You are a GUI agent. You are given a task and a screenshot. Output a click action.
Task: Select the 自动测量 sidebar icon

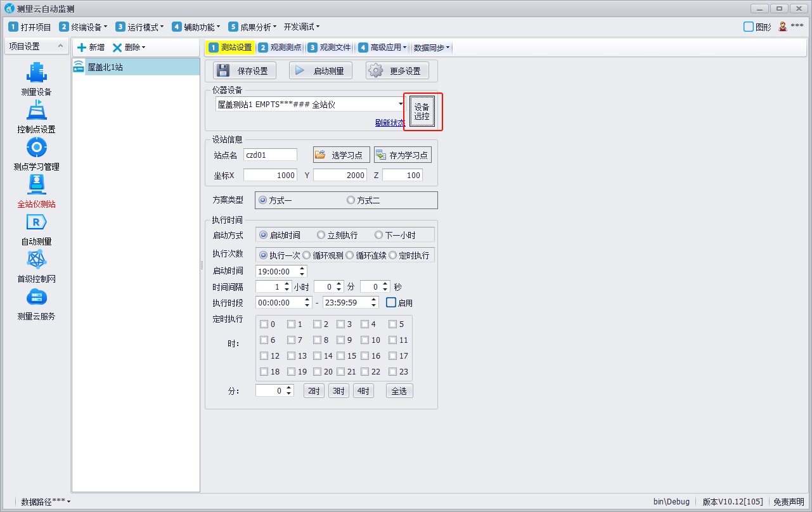(36, 222)
